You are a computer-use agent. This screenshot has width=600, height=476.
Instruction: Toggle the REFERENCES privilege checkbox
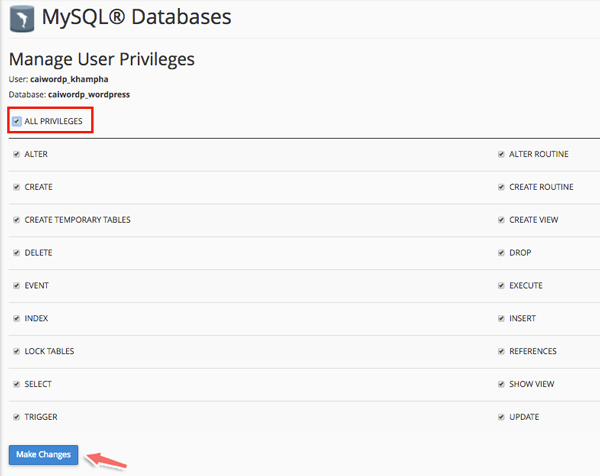click(501, 352)
